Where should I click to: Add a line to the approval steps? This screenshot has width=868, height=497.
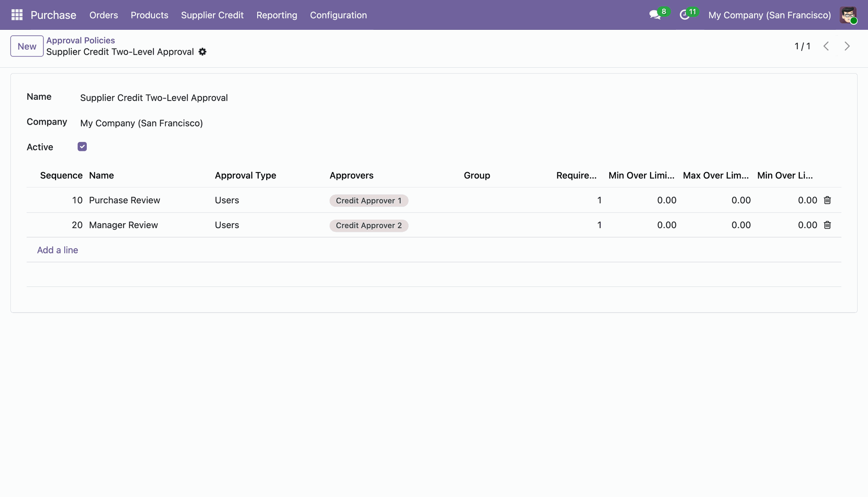(x=57, y=250)
